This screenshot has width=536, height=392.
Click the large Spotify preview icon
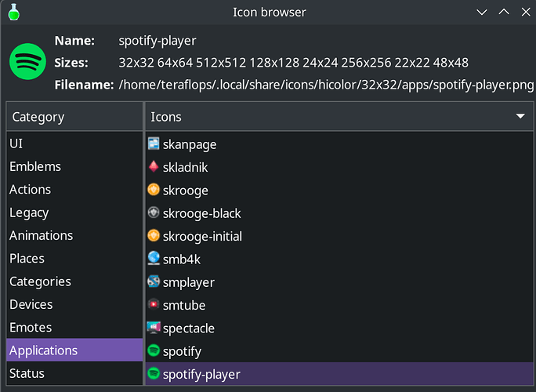[27, 62]
